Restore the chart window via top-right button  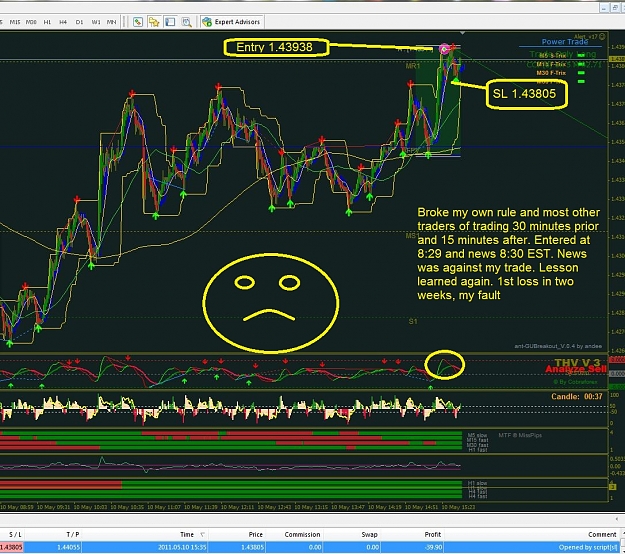615,8
